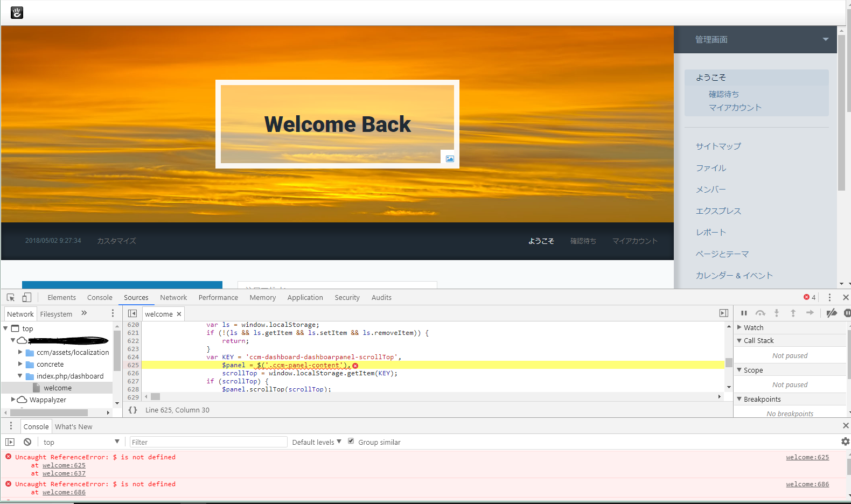Open the welcome:625 source link
This screenshot has height=504, width=851.
807,457
